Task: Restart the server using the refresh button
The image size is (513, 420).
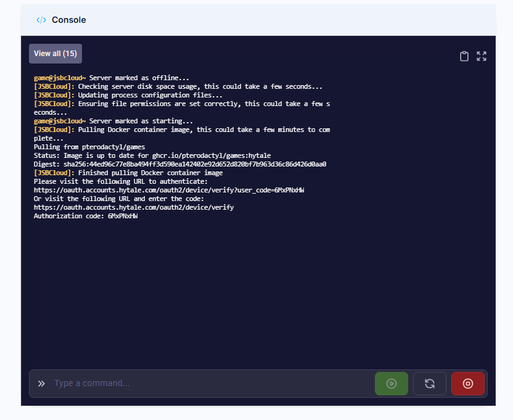Action: coord(430,384)
